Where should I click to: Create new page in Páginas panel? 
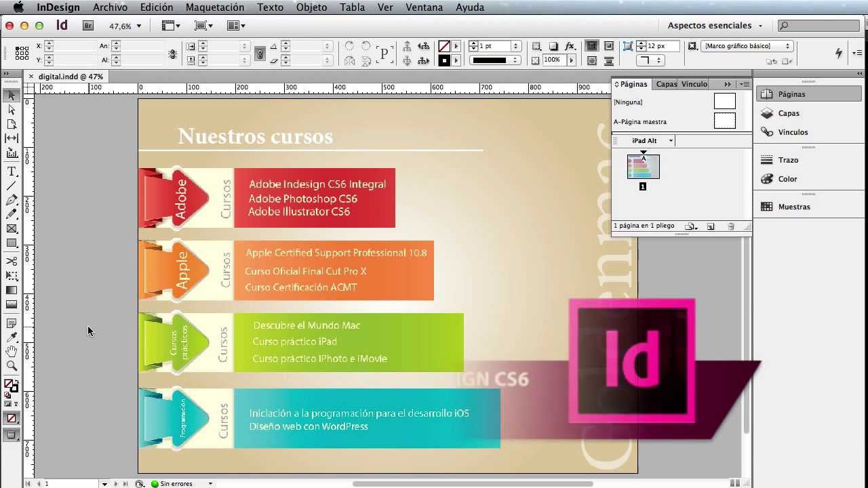click(x=711, y=226)
